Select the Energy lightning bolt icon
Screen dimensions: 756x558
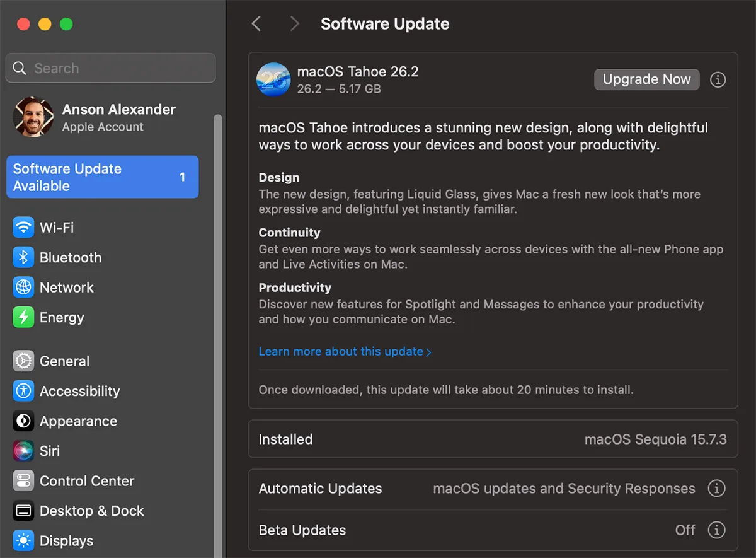tap(23, 317)
